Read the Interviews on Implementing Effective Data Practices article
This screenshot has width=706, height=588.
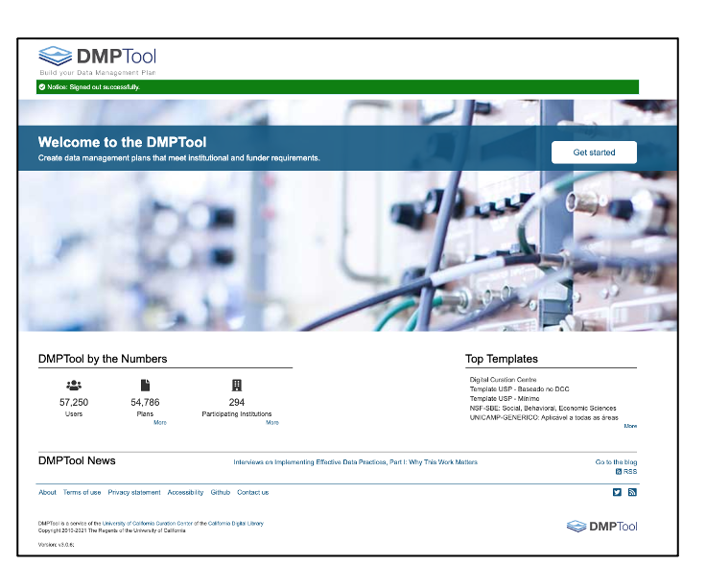click(355, 462)
